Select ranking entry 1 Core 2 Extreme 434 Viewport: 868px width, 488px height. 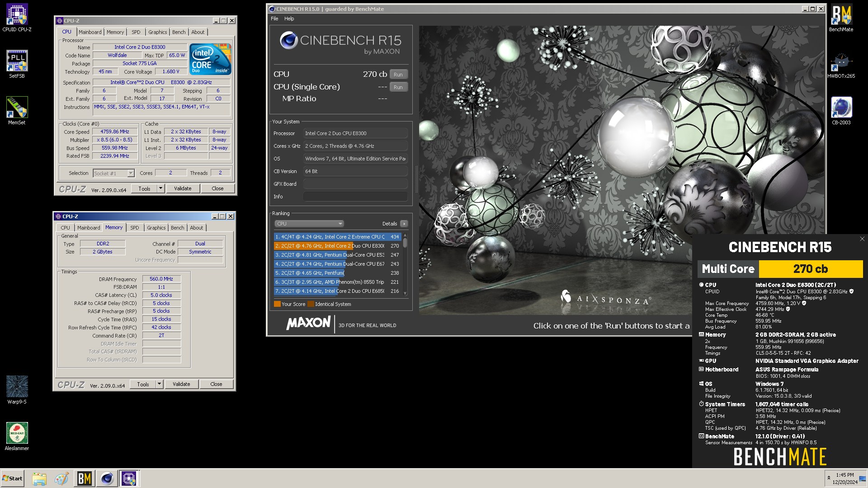pyautogui.click(x=337, y=237)
